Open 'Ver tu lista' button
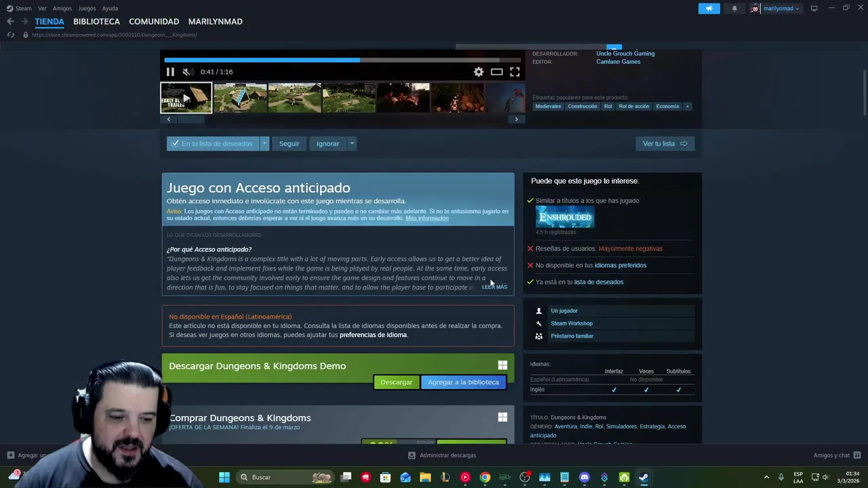This screenshot has height=488, width=868. coord(665,144)
